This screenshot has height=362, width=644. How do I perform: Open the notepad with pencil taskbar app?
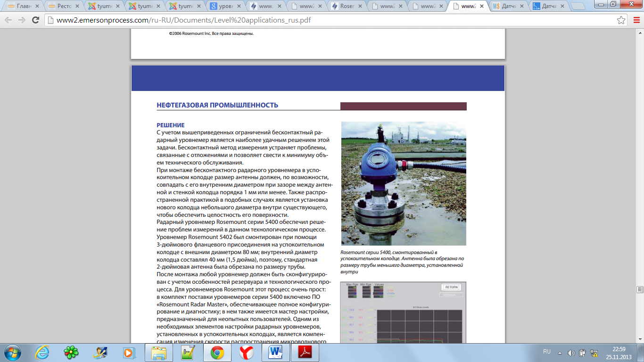point(188,352)
